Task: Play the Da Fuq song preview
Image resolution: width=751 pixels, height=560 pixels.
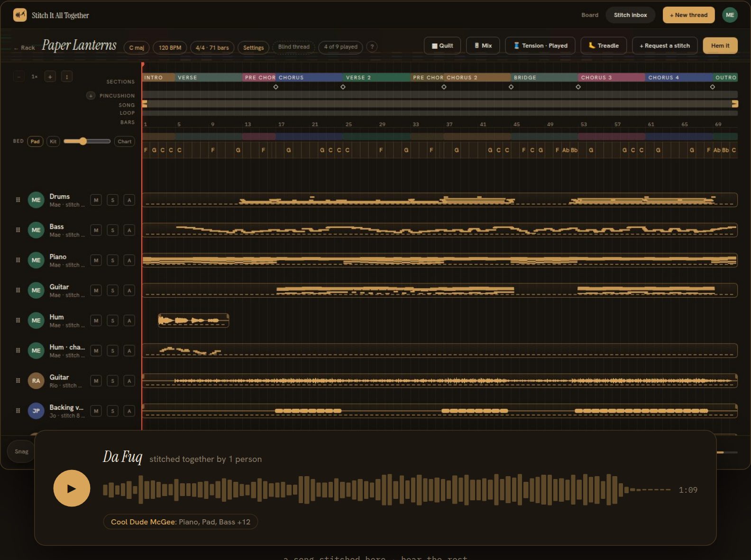Action: (72, 488)
